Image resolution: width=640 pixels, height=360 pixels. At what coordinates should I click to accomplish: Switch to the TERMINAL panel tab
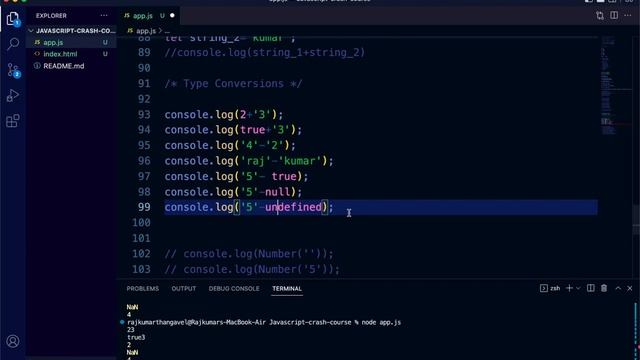point(287,289)
